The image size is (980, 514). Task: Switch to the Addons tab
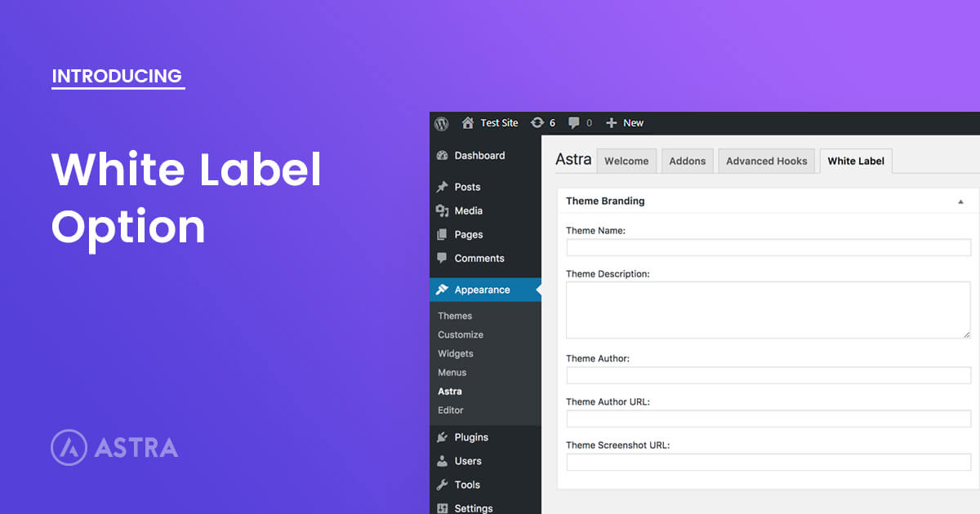point(688,161)
